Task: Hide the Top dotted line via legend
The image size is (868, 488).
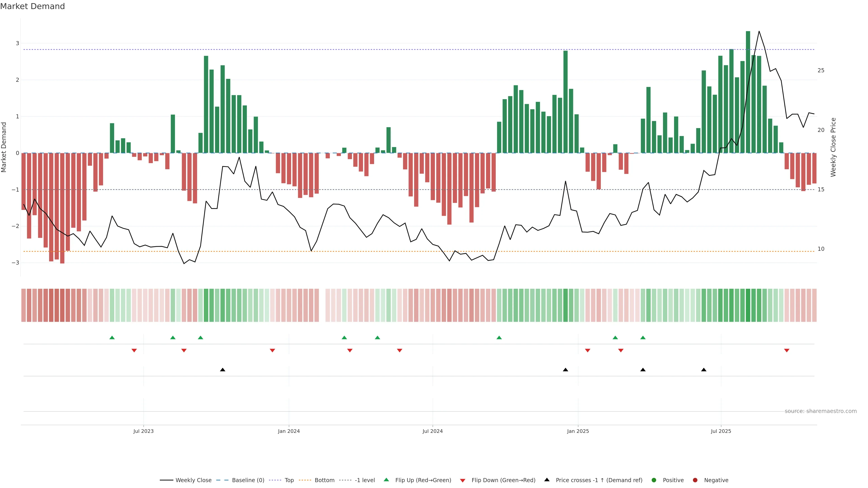Action: point(289,480)
